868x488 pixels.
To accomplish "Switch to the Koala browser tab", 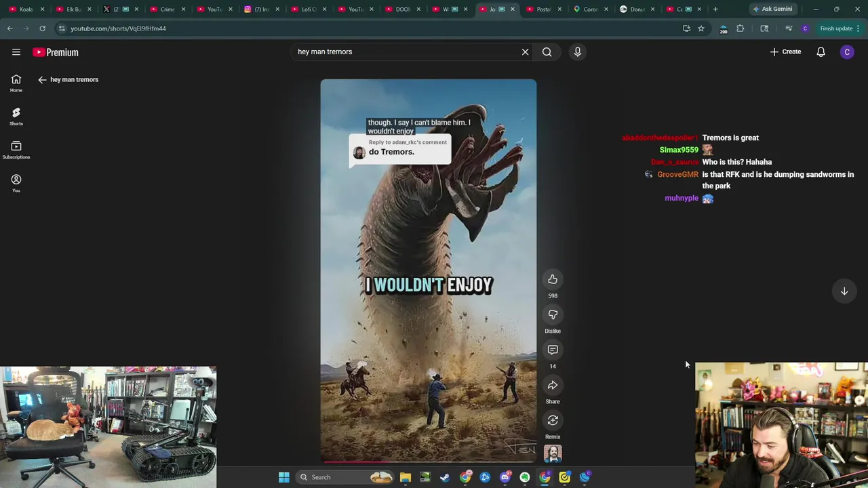I will (x=26, y=9).
